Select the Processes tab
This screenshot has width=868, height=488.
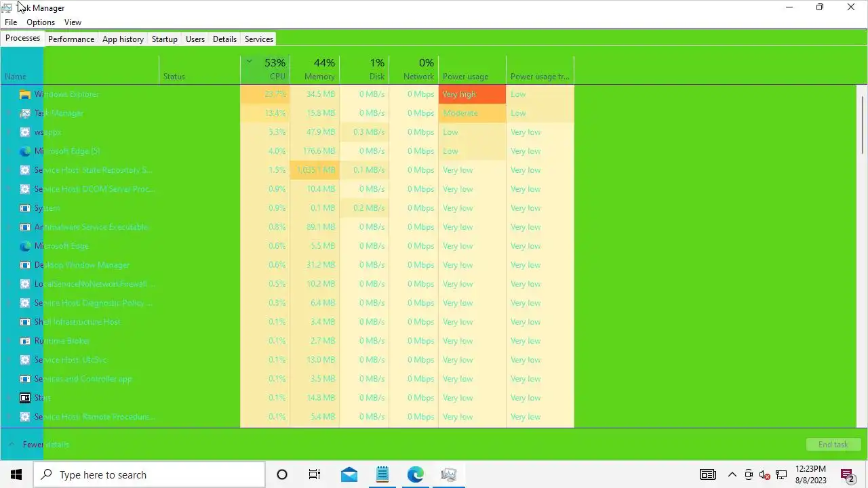pos(22,39)
